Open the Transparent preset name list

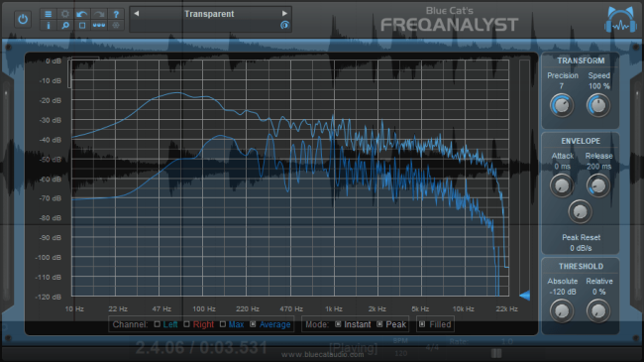click(209, 14)
